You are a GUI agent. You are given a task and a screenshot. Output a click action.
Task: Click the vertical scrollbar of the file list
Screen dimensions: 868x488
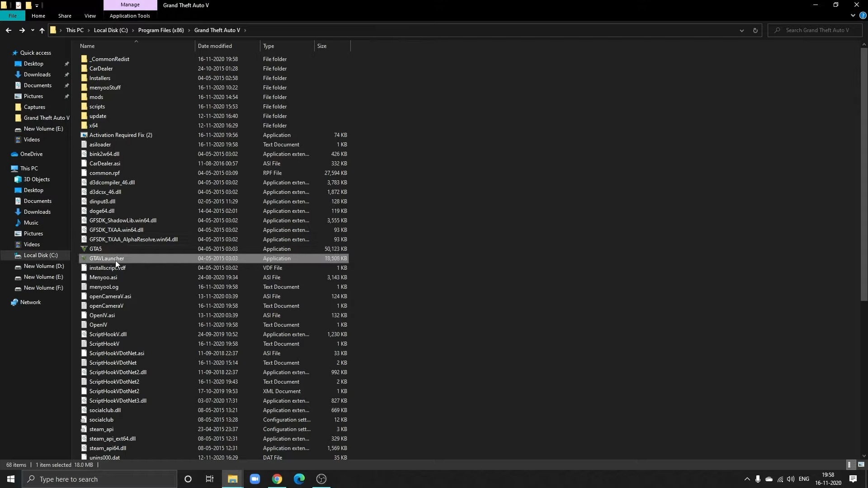coord(864,175)
